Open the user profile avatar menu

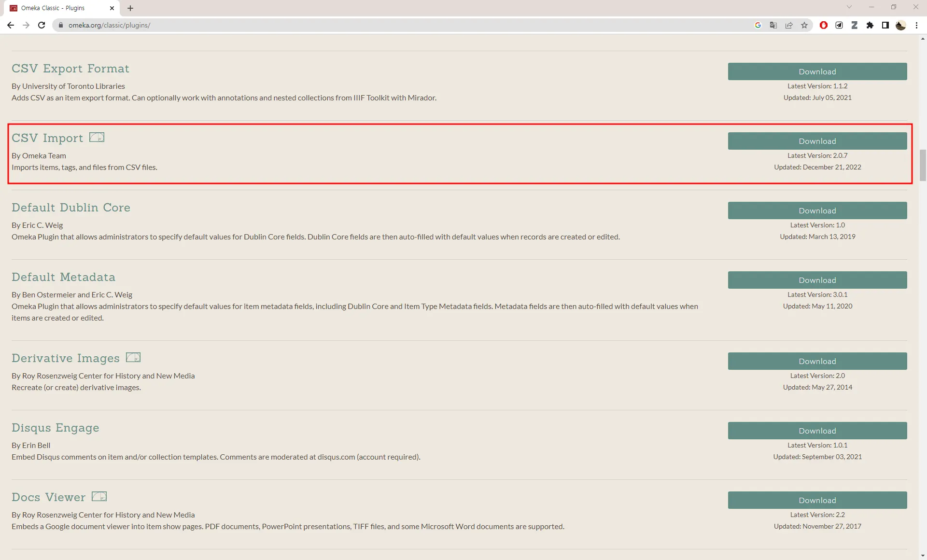pyautogui.click(x=901, y=25)
